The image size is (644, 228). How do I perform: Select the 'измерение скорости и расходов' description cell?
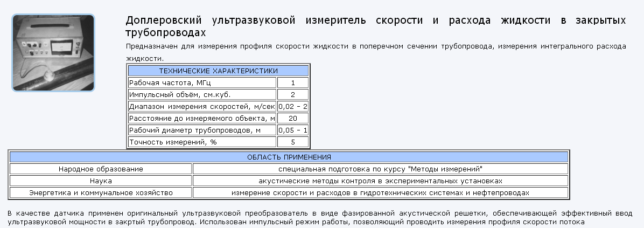(x=380, y=193)
